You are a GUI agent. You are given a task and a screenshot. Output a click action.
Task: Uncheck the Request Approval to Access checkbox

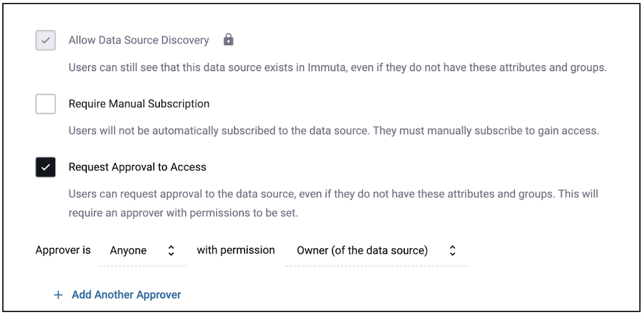tap(46, 167)
